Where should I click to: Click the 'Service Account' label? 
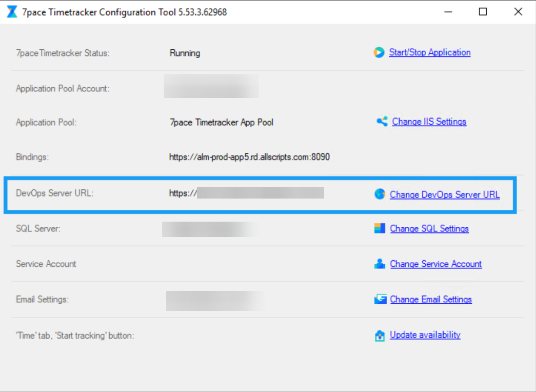point(46,264)
